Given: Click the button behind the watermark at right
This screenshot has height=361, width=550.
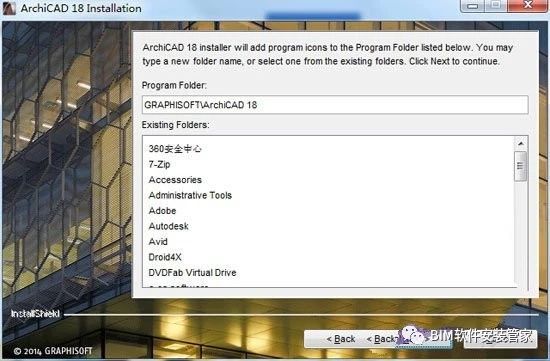Looking at the screenshot, I should [x=500, y=339].
